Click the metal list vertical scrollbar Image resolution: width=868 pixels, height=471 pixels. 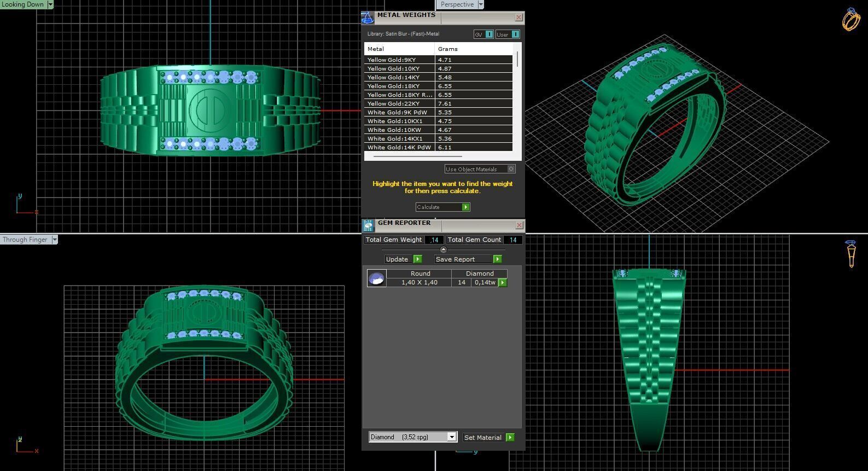517,59
